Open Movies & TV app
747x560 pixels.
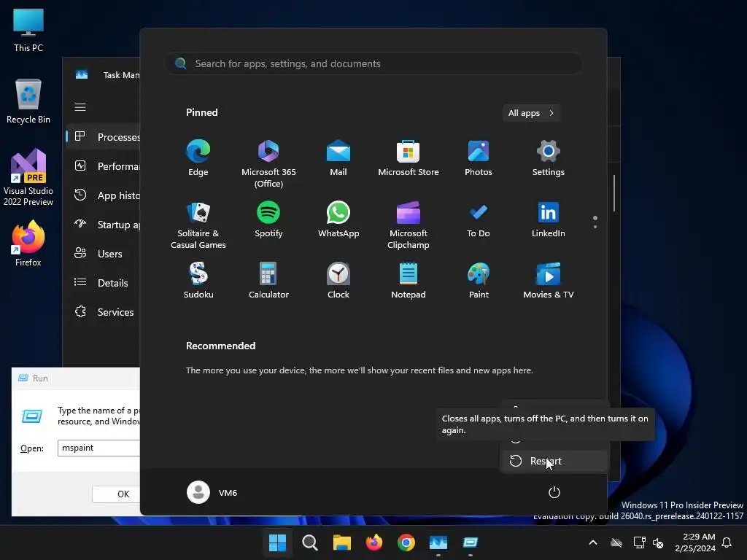tap(549, 281)
